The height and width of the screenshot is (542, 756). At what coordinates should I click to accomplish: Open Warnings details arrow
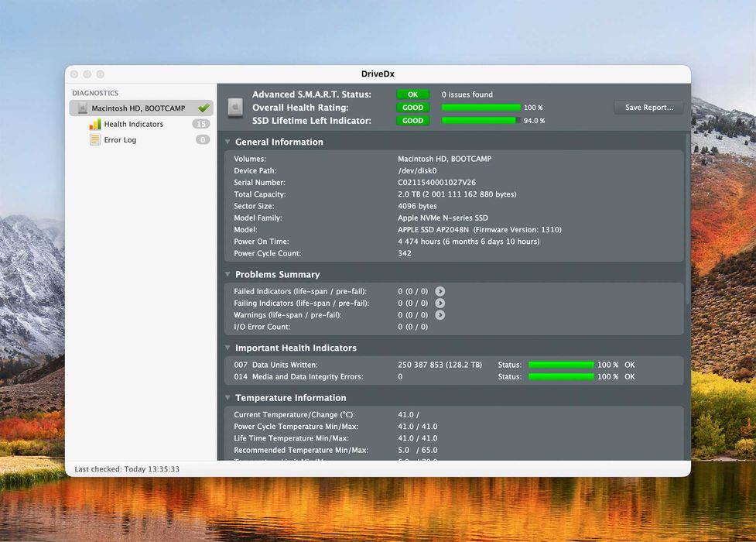[x=440, y=314]
